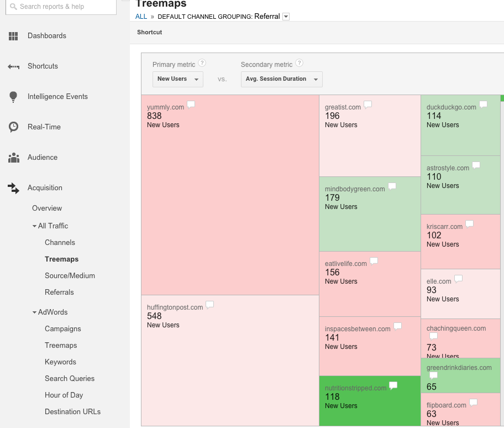Click the comment bubble on huffingtonpost.com tile
Screen dimensions: 504x428
coord(209,304)
